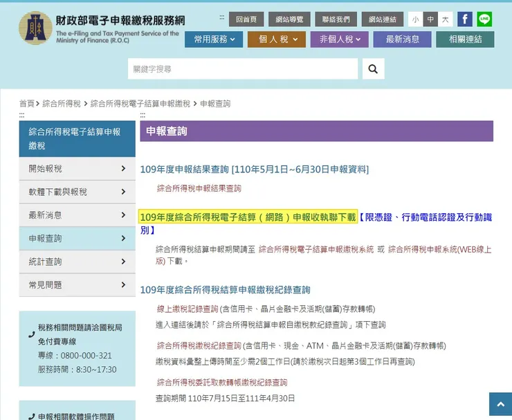Open the Facebook icon link
Viewport: 512px width, 420px height.
pos(465,19)
